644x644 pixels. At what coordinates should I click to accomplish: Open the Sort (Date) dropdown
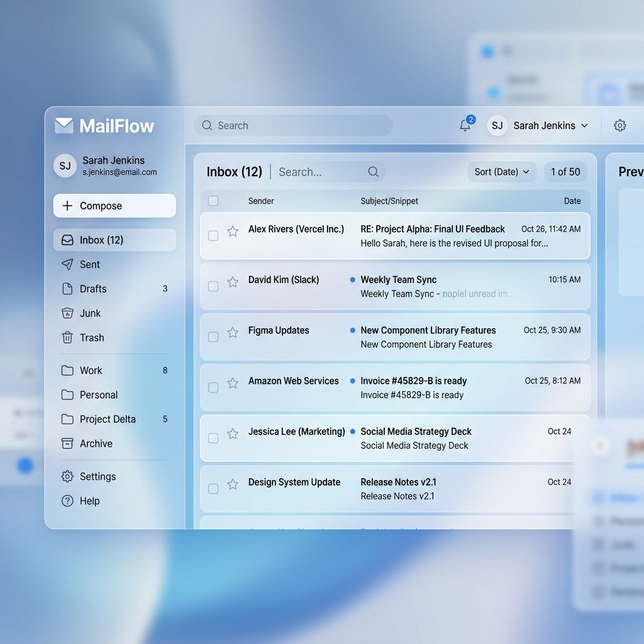click(x=502, y=172)
